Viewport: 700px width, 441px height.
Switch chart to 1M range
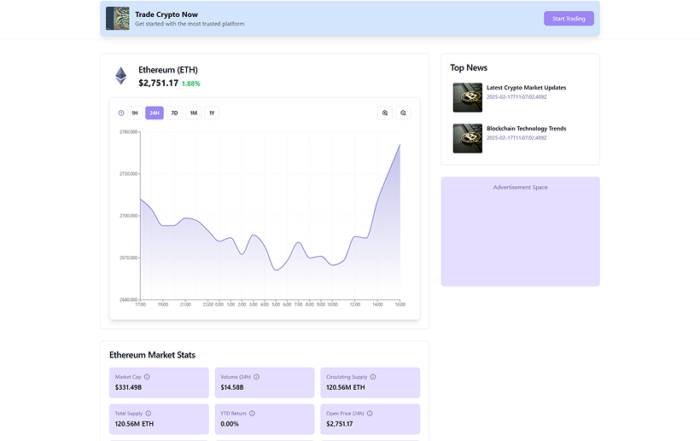pyautogui.click(x=193, y=113)
